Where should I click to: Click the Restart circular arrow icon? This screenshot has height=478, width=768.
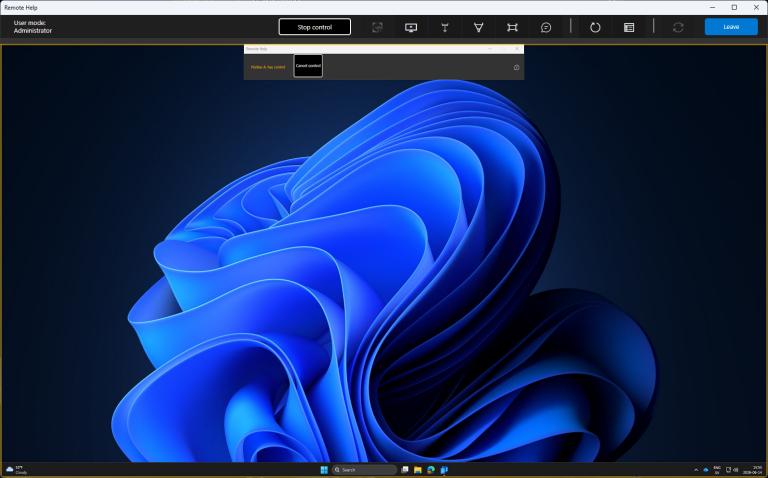pos(595,27)
